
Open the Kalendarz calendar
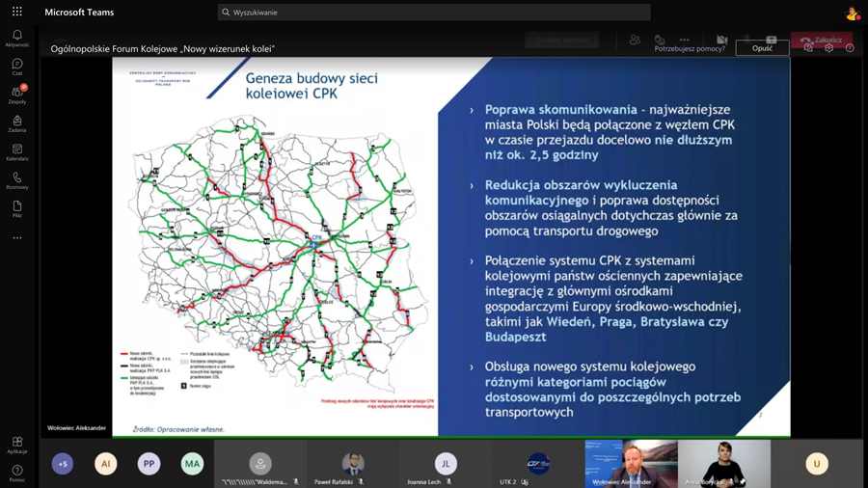tap(17, 152)
